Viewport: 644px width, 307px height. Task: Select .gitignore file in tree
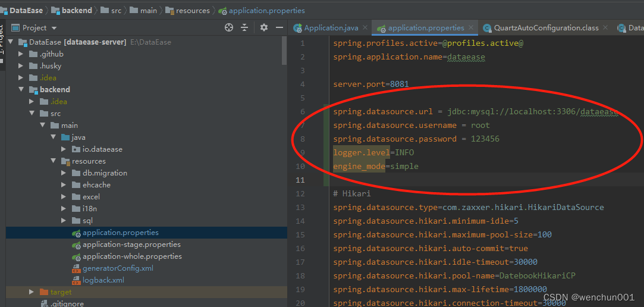pos(67,304)
